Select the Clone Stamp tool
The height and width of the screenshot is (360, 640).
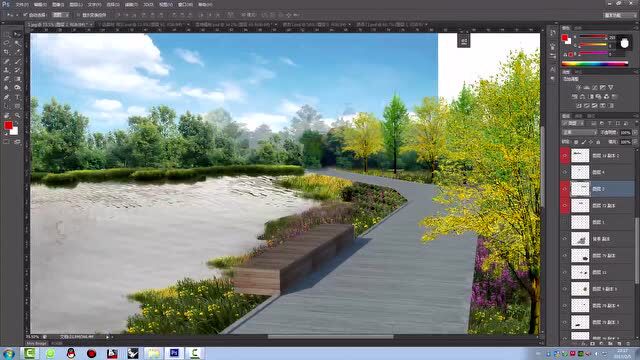7,70
